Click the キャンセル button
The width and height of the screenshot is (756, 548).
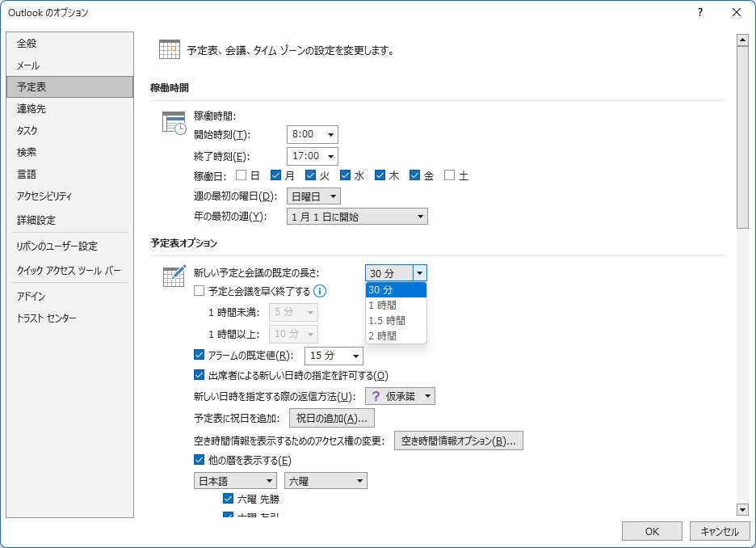(x=720, y=531)
